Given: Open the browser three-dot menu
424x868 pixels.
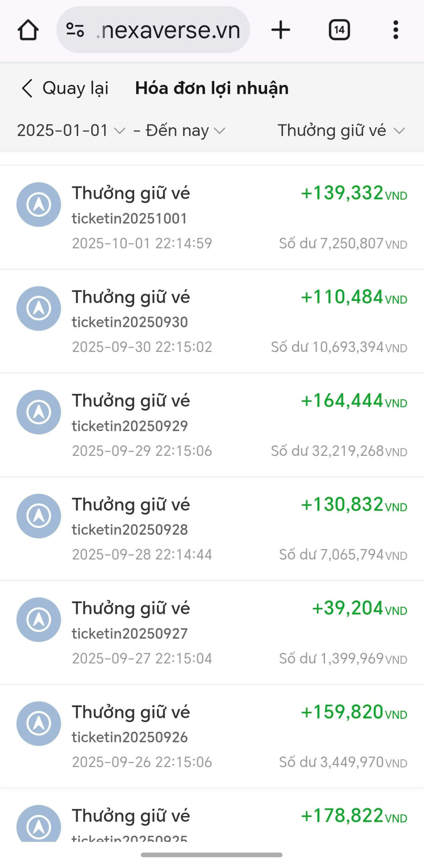Looking at the screenshot, I should tap(396, 30).
